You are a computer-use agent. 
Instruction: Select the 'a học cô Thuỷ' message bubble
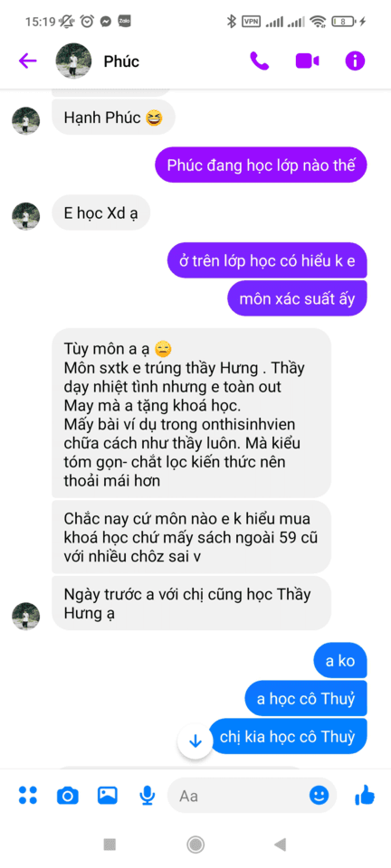[x=306, y=699]
